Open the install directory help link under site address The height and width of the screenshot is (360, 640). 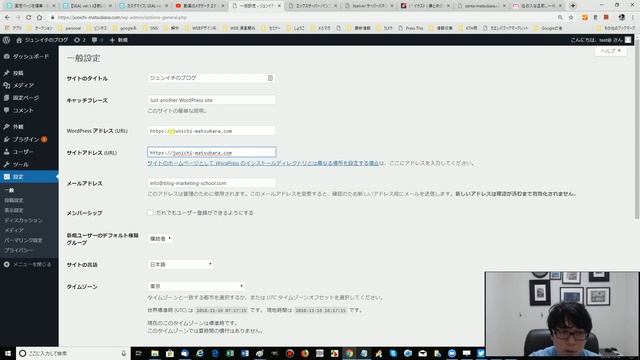263,163
